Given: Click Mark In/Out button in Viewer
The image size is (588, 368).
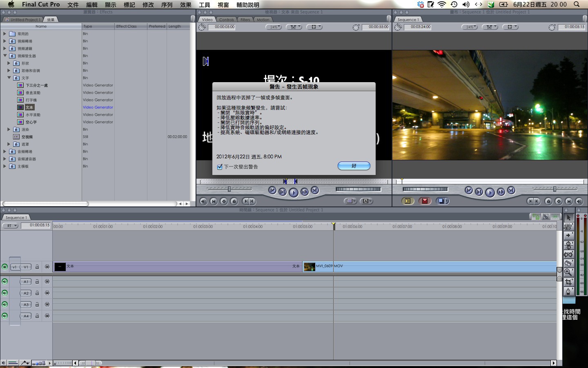Looking at the screenshot, I should [249, 201].
